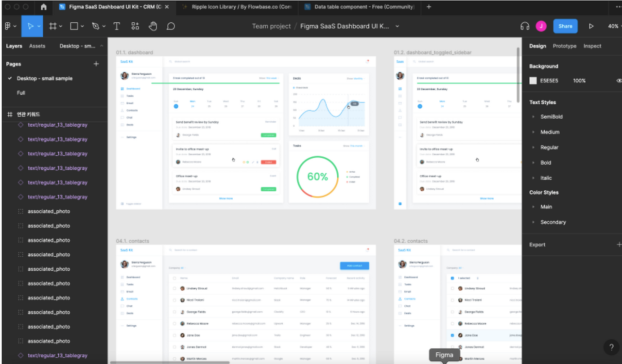Click the blue Share button
Image resolution: width=622 pixels, height=364 pixels.
point(565,26)
